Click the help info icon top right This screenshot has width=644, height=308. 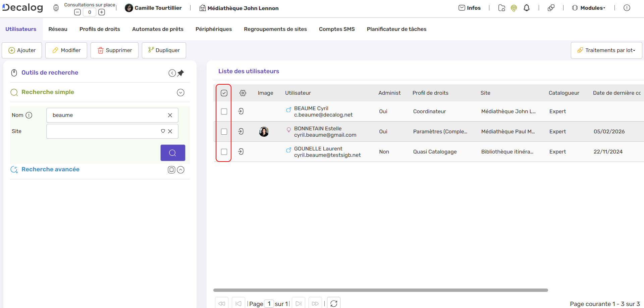click(x=627, y=8)
